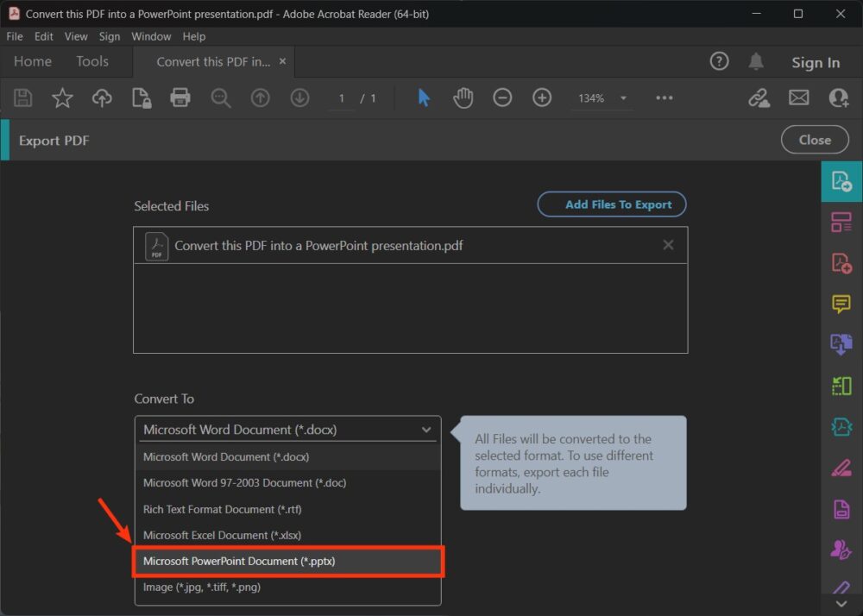The image size is (863, 616).
Task: Click the Save file icon
Action: click(x=23, y=98)
